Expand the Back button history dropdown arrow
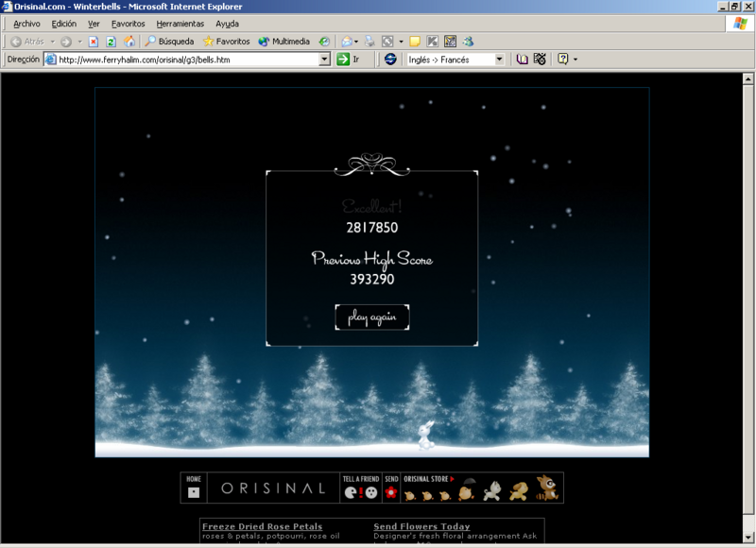756x548 pixels. [52, 42]
